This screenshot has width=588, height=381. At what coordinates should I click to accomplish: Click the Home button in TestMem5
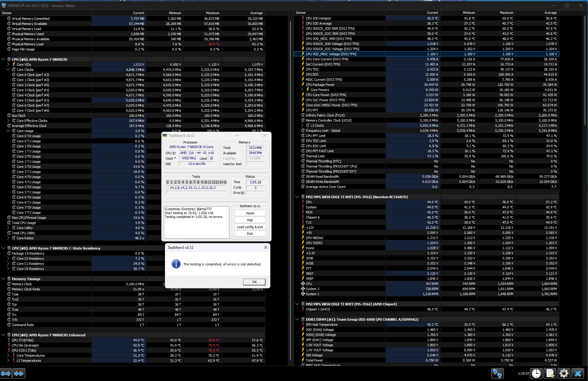(x=250, y=213)
